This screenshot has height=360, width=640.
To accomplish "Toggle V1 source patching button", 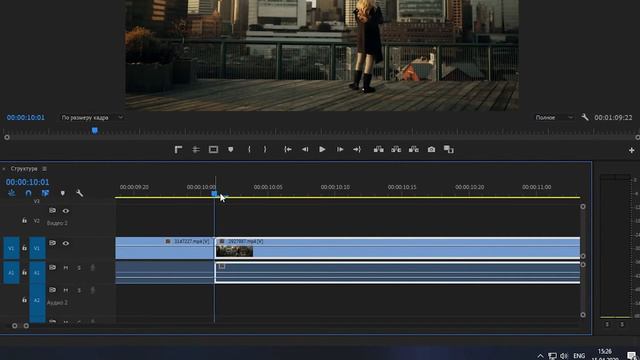I will pos(11,248).
